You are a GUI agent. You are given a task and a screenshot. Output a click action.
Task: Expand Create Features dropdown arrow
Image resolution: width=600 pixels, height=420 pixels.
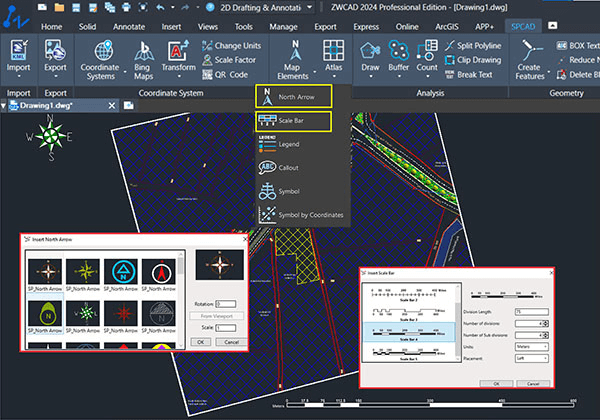point(548,72)
